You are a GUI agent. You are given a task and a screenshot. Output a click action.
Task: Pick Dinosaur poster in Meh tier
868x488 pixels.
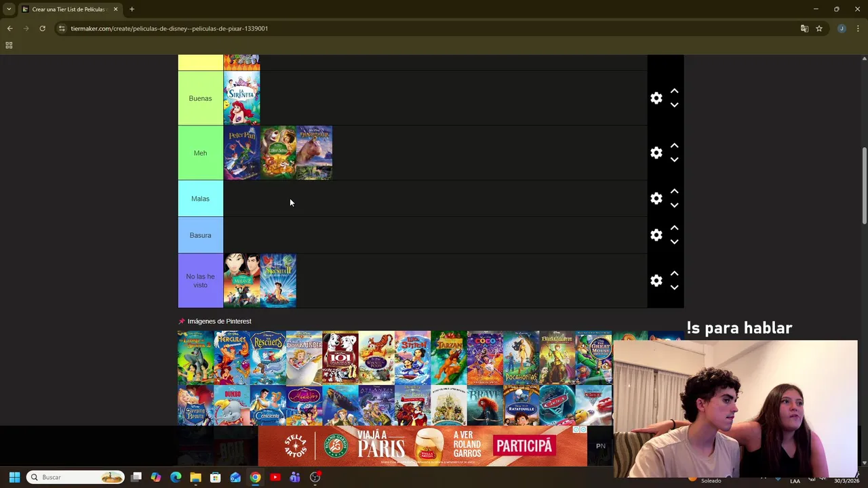(x=314, y=153)
